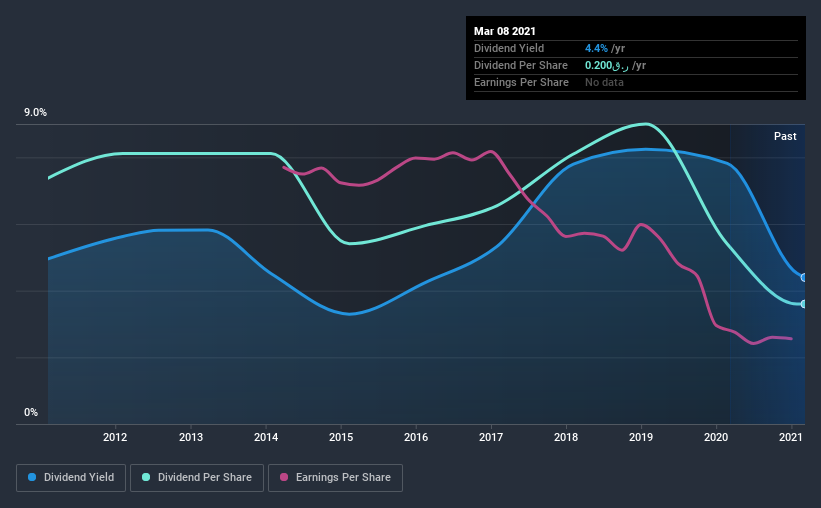Select the 2021 tick on the x-axis
This screenshot has height=508, width=821.
pos(791,437)
